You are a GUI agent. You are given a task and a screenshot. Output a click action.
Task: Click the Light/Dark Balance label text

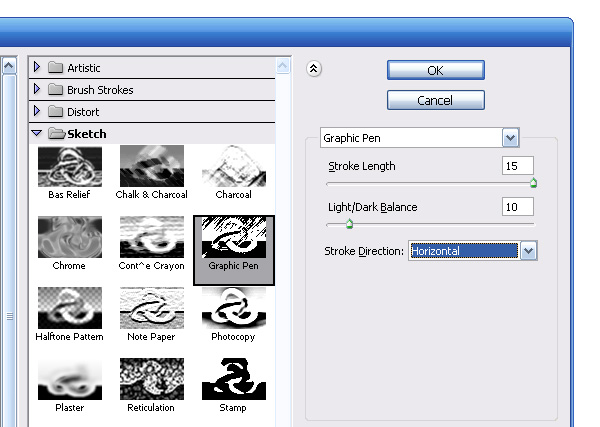(373, 207)
